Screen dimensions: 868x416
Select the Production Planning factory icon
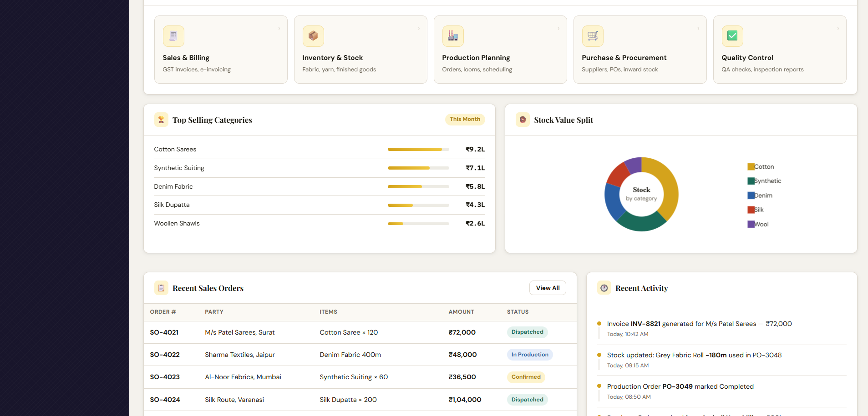(453, 36)
